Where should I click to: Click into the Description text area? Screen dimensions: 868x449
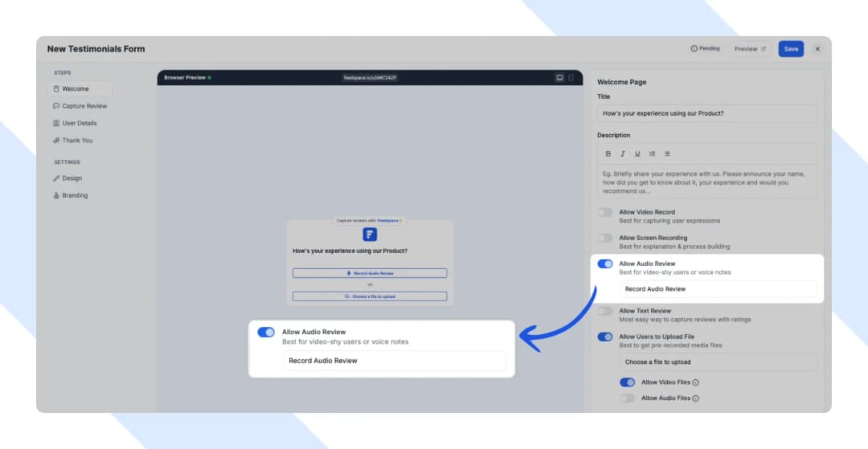pyautogui.click(x=707, y=182)
